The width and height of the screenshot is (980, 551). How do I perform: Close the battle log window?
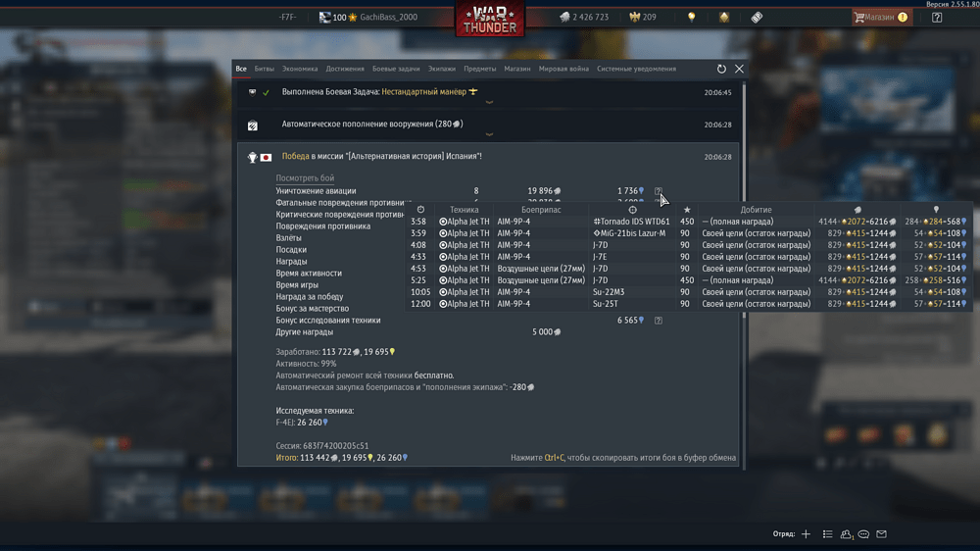(x=739, y=69)
